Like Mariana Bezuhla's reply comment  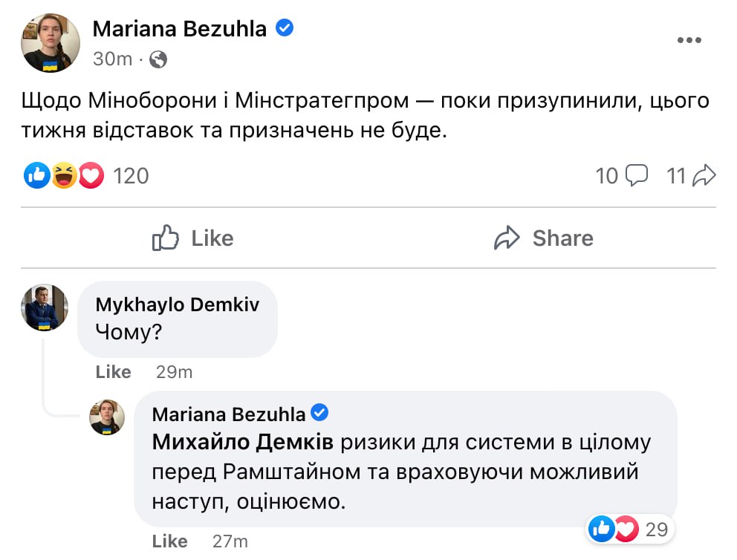pos(169,541)
